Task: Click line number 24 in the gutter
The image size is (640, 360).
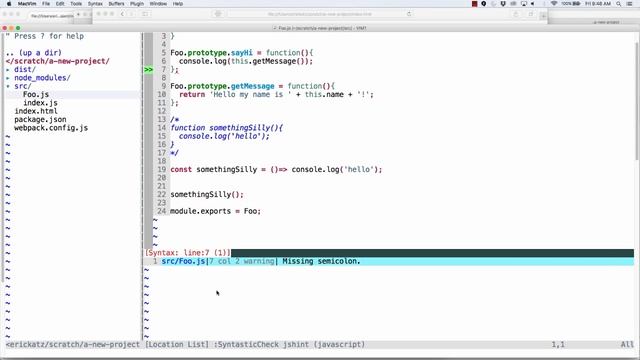Action: [x=162, y=211]
